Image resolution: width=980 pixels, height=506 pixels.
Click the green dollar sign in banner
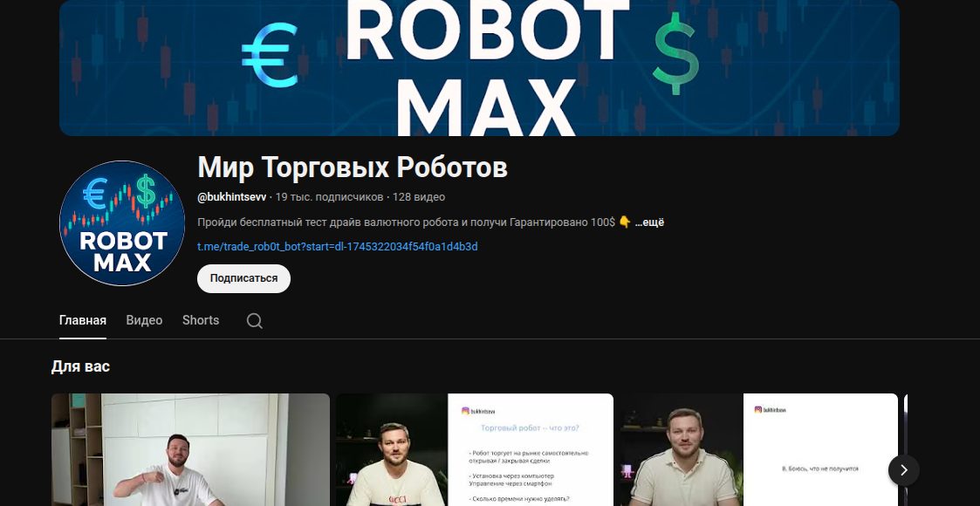(x=675, y=54)
